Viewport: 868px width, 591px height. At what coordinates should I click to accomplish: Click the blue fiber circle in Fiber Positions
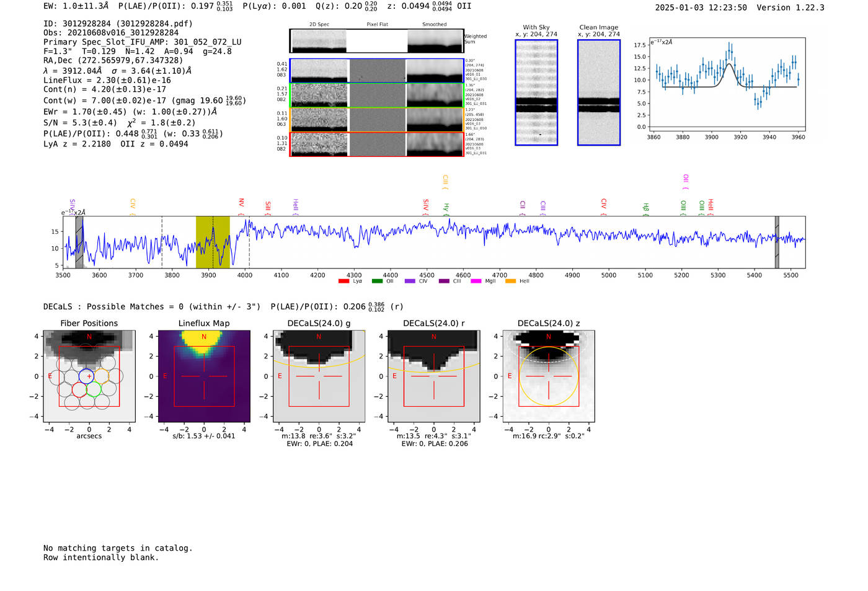[86, 376]
